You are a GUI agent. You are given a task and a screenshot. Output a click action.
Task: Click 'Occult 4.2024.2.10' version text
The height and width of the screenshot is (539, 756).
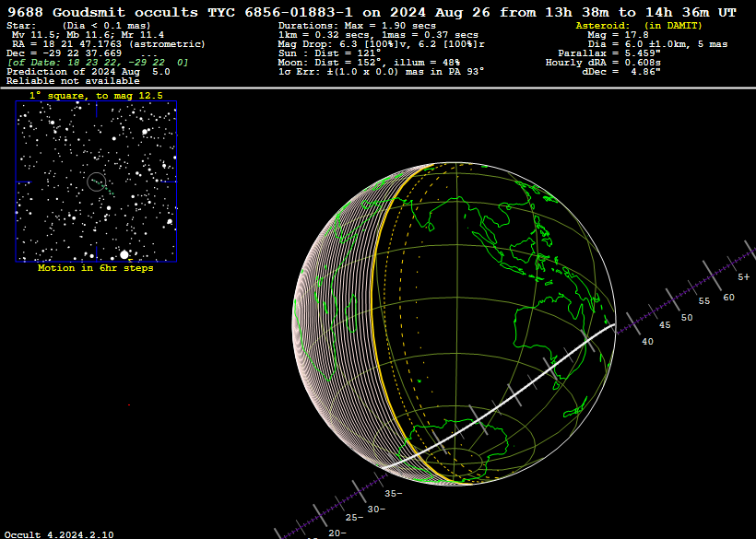point(59,534)
